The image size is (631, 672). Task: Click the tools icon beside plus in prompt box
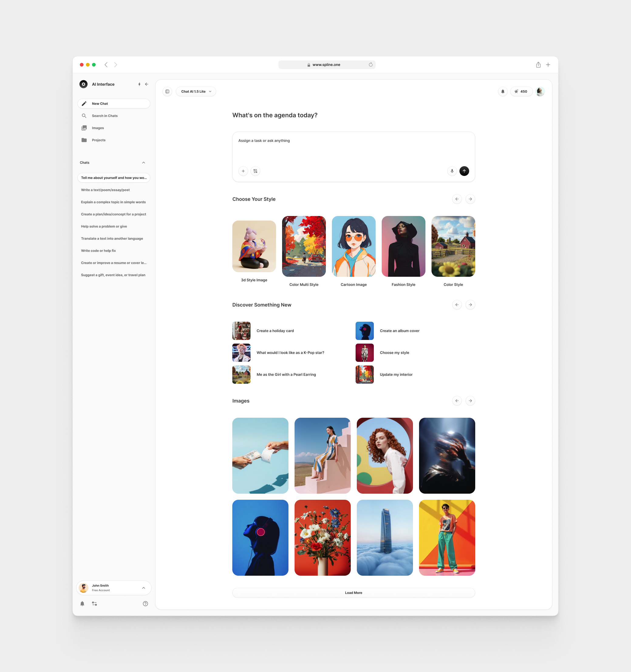(255, 171)
